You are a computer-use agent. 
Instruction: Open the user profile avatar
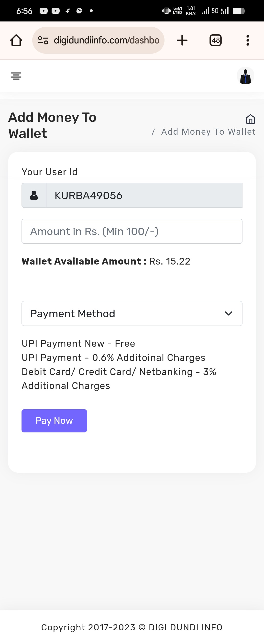(245, 76)
